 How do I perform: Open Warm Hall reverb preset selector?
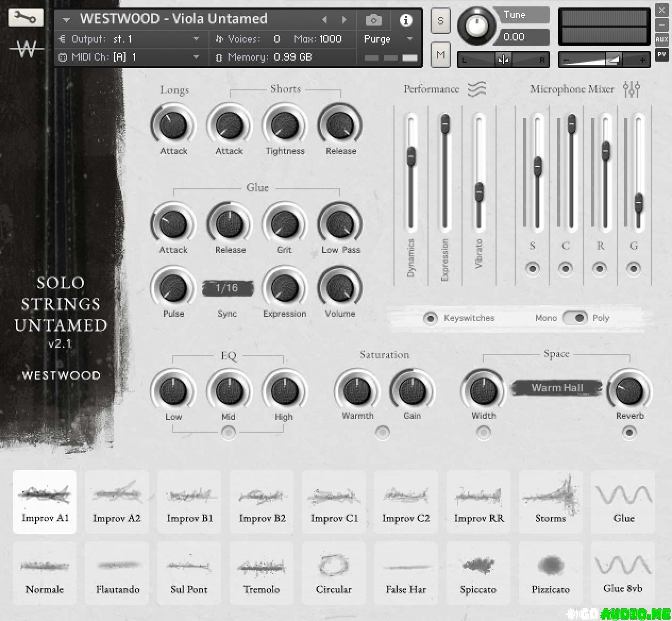tap(557, 388)
